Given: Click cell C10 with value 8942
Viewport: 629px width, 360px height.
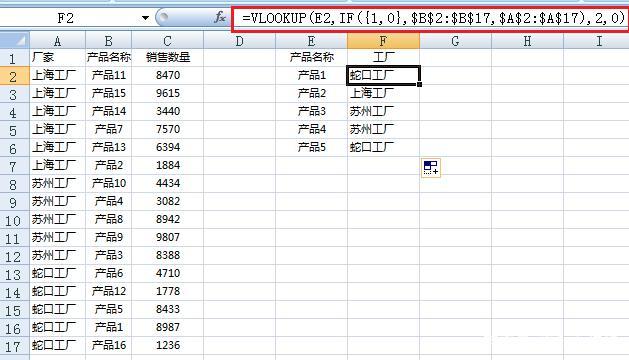Looking at the screenshot, I should point(168,220).
